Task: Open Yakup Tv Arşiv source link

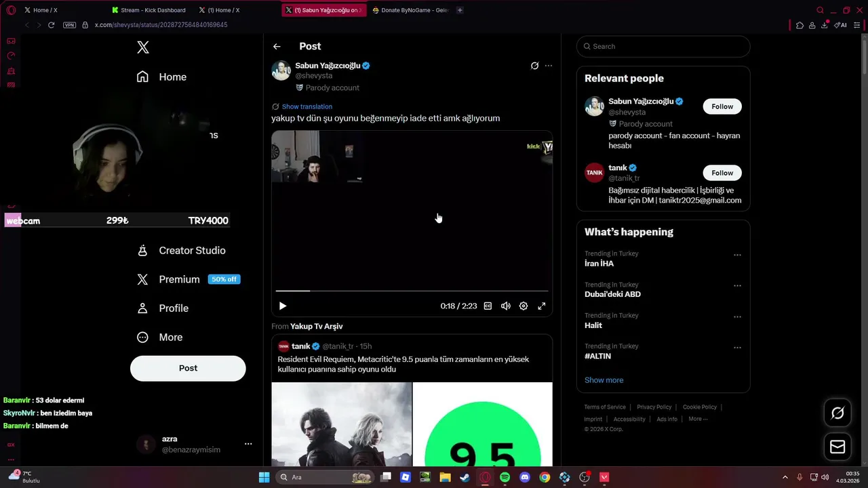Action: [x=317, y=327]
